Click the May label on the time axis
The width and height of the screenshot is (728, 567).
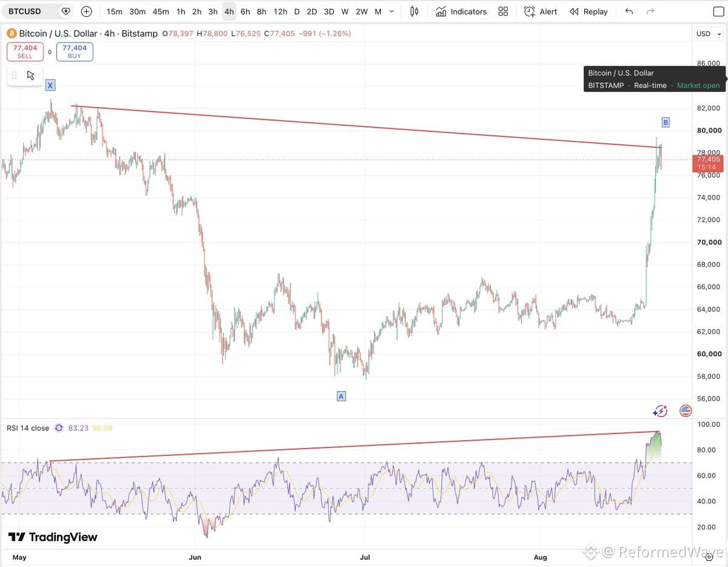coord(20,557)
